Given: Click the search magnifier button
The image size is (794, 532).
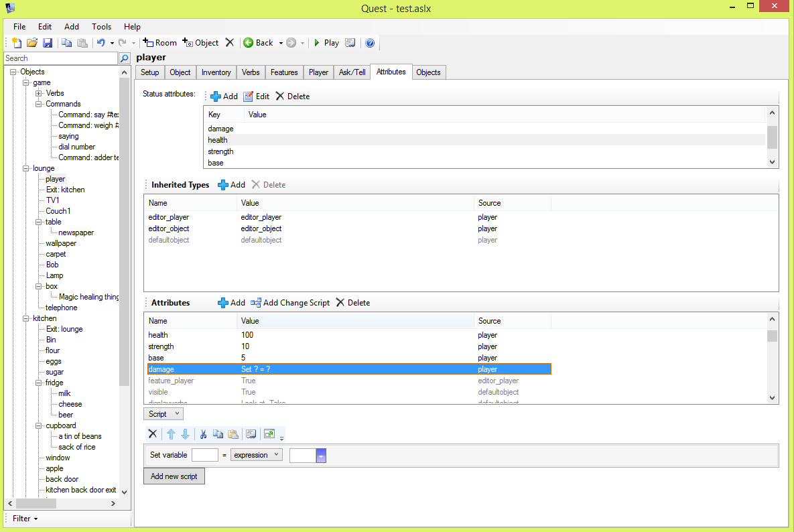Looking at the screenshot, I should [x=125, y=59].
